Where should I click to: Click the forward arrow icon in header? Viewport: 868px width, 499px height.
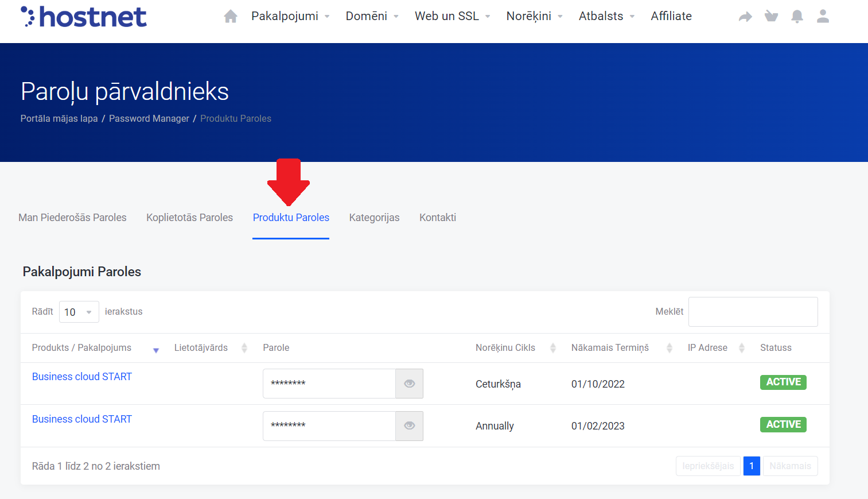coord(745,17)
